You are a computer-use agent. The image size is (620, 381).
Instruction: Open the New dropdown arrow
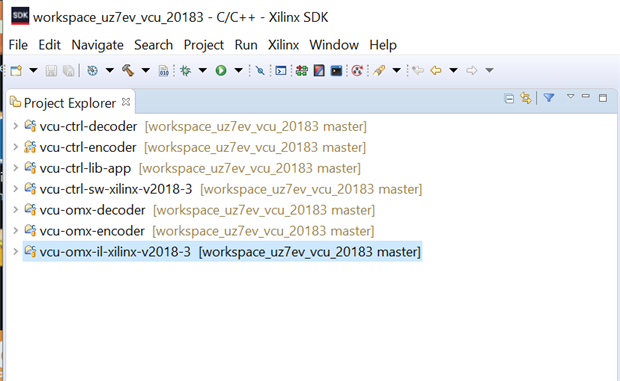[x=33, y=71]
